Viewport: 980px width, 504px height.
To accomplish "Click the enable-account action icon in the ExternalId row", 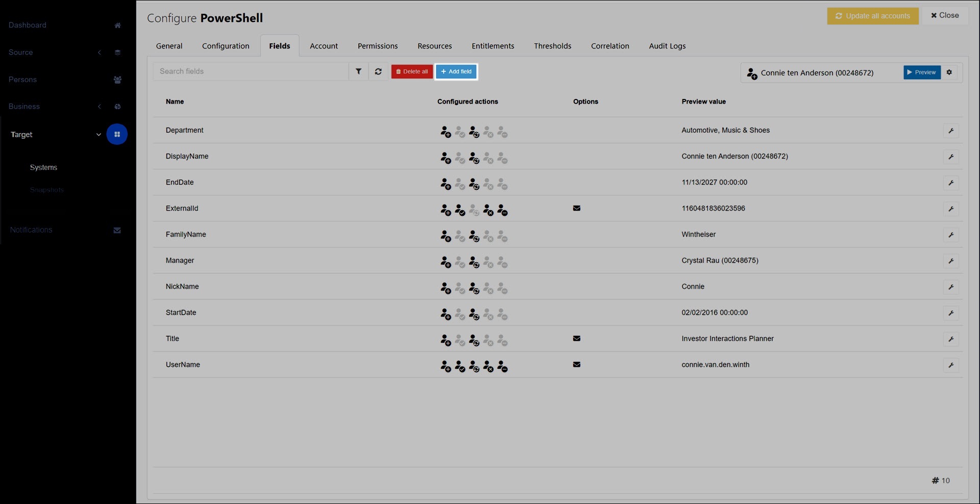I will 460,210.
